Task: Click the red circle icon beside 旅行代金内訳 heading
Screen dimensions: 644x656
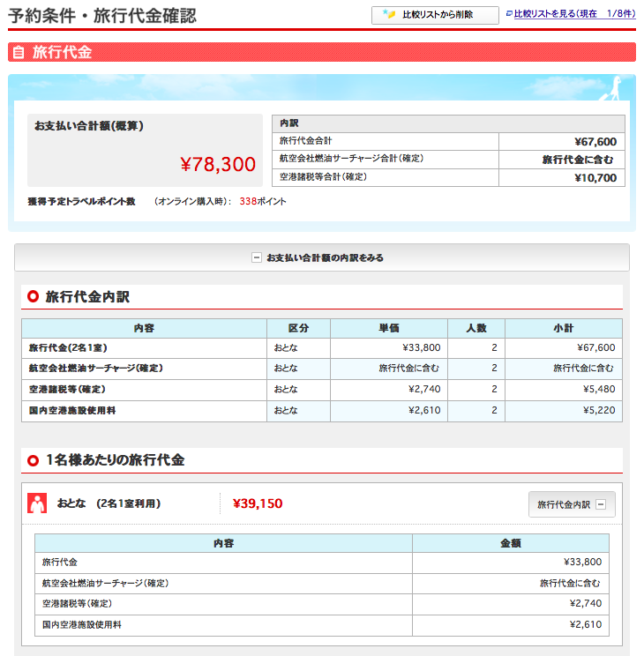Action: click(33, 296)
